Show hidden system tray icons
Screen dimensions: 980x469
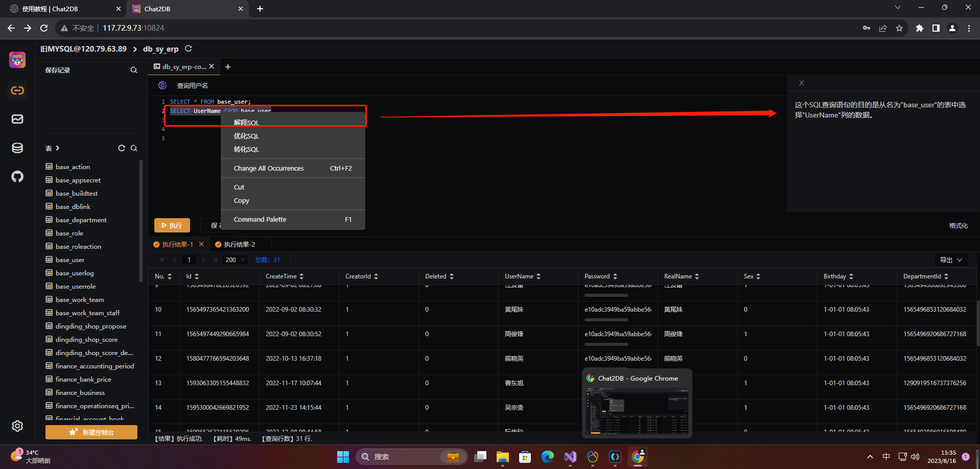tap(870, 457)
